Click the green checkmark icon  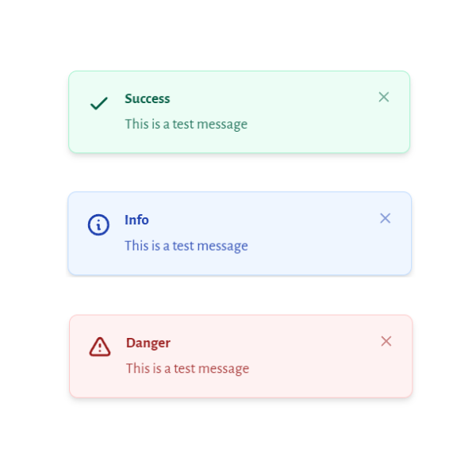click(99, 103)
